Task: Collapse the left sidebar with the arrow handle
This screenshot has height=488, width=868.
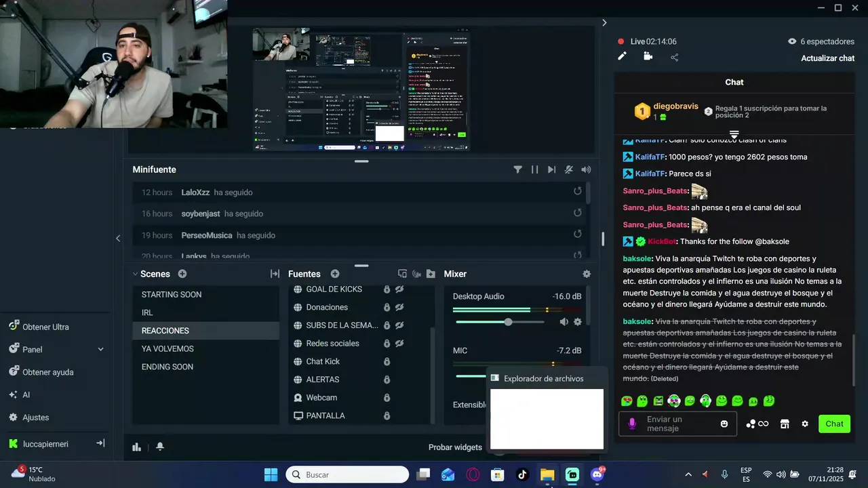Action: coord(118,238)
